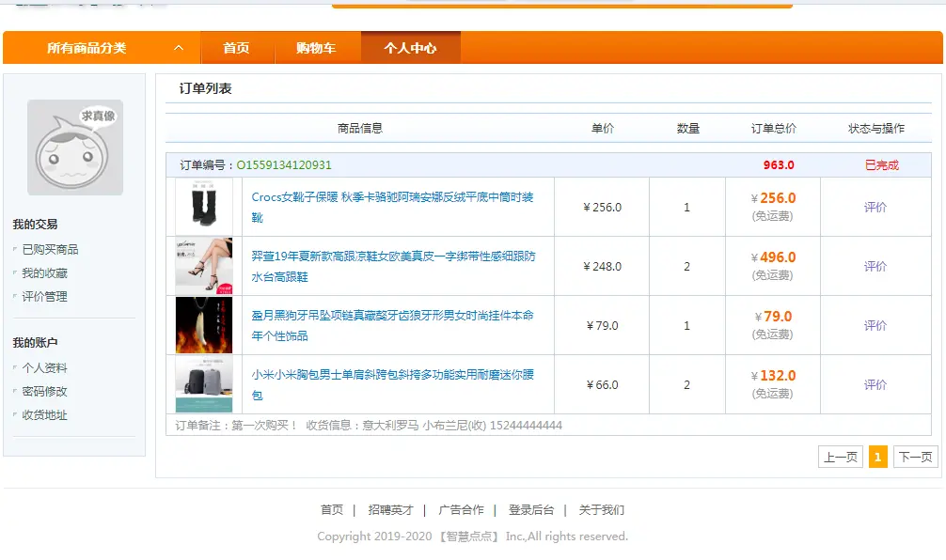Open 我的收藏 in the sidebar

(x=44, y=273)
